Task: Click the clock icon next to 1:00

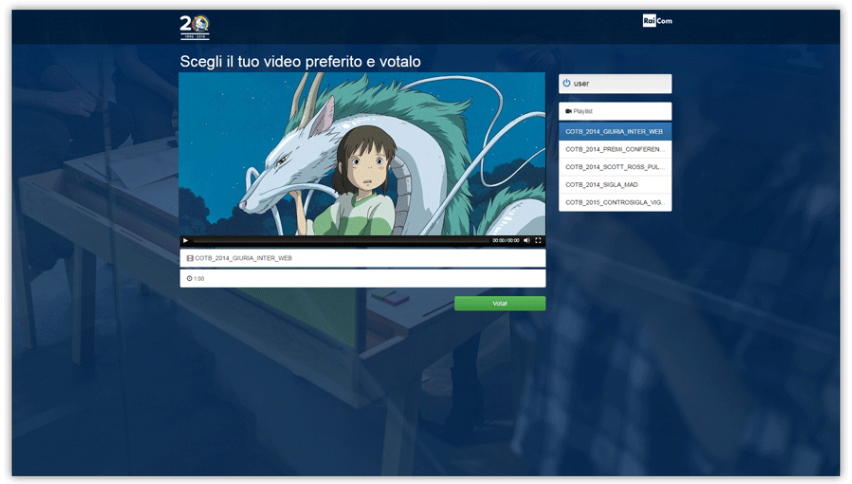Action: (190, 279)
